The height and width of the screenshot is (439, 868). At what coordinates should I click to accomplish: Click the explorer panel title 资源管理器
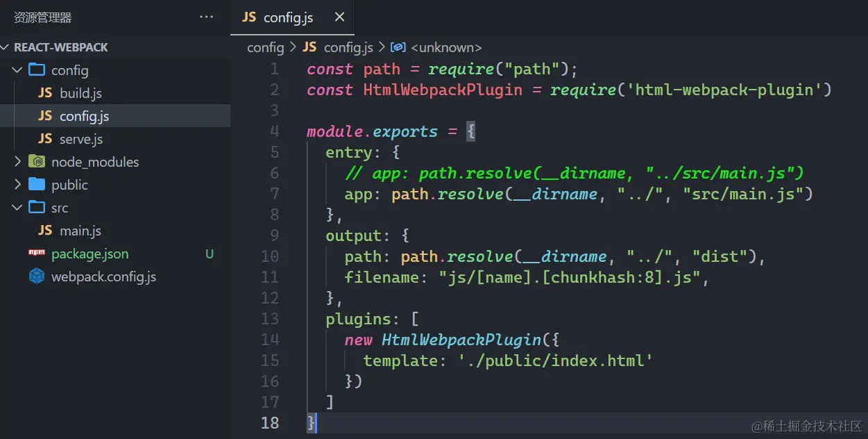coord(42,17)
